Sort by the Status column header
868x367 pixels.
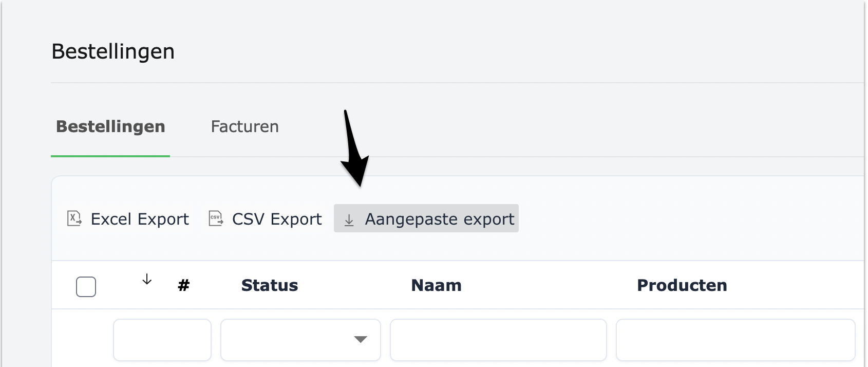[x=270, y=285]
